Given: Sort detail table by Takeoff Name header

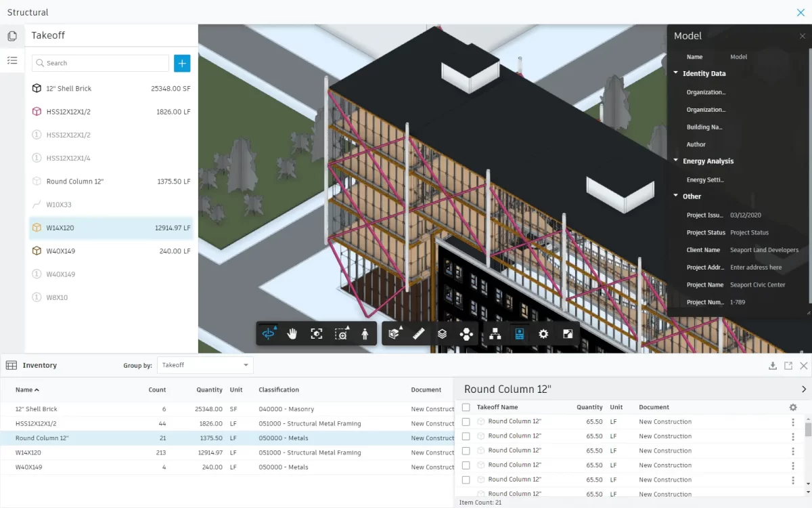Looking at the screenshot, I should coord(497,407).
